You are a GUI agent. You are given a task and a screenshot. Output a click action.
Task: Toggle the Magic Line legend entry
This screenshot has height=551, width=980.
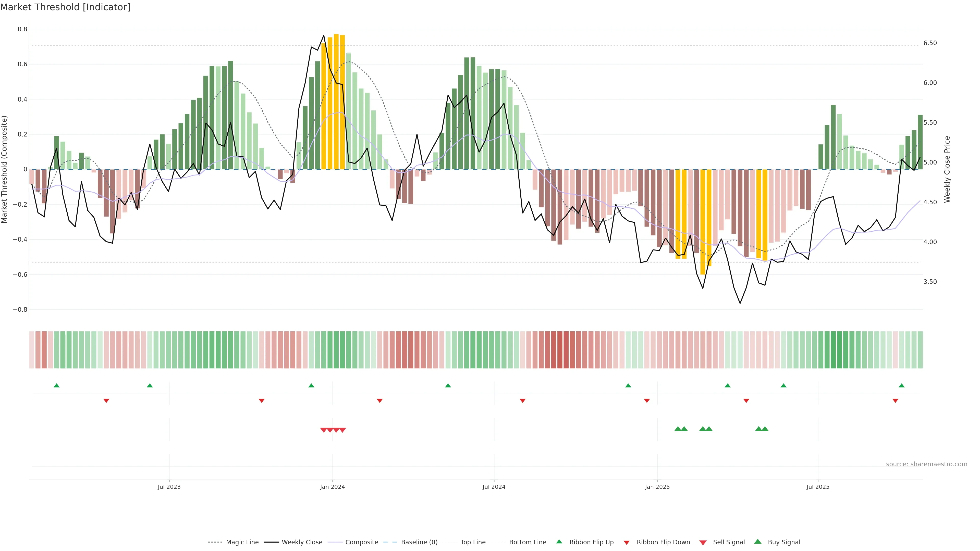242,542
